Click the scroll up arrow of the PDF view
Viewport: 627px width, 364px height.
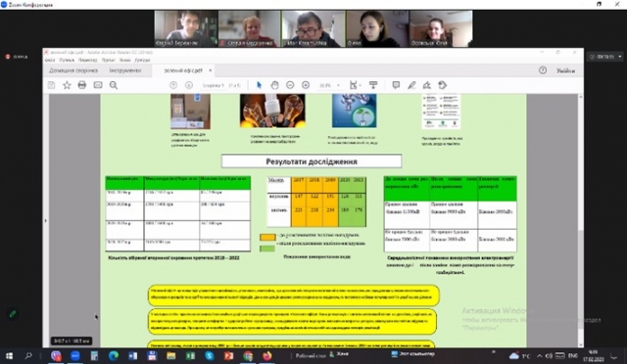point(580,97)
